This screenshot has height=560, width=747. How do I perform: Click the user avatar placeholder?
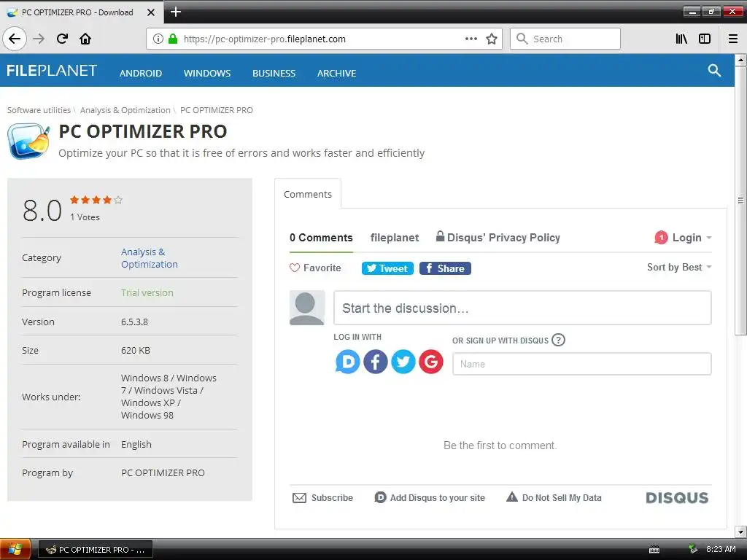click(x=307, y=308)
